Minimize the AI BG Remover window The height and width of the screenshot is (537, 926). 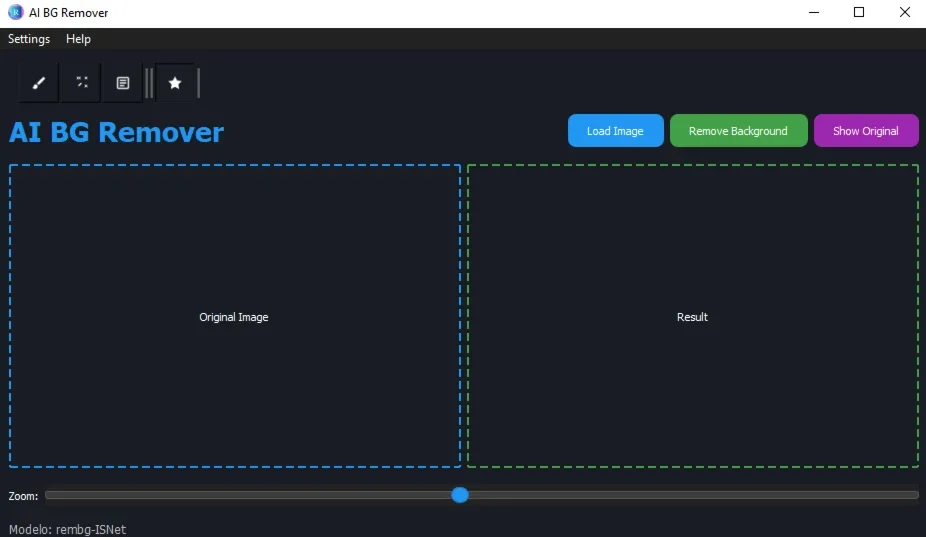814,12
